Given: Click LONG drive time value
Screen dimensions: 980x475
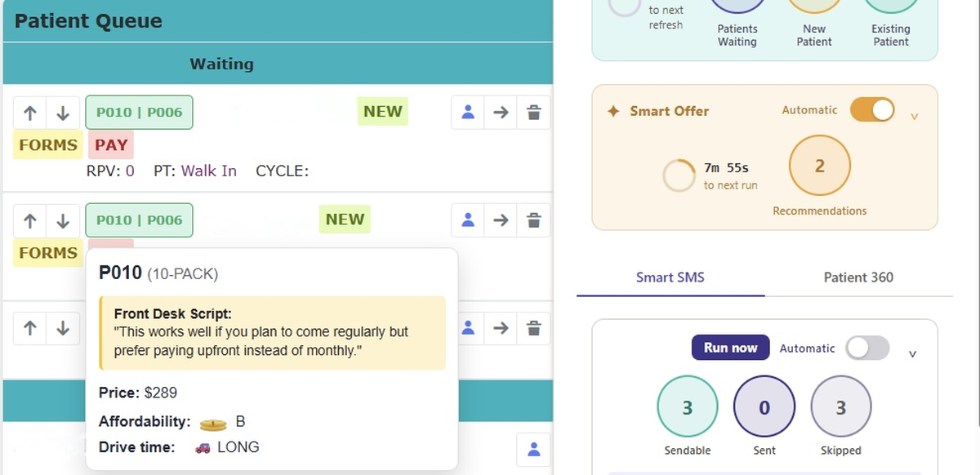Looking at the screenshot, I should tap(238, 447).
